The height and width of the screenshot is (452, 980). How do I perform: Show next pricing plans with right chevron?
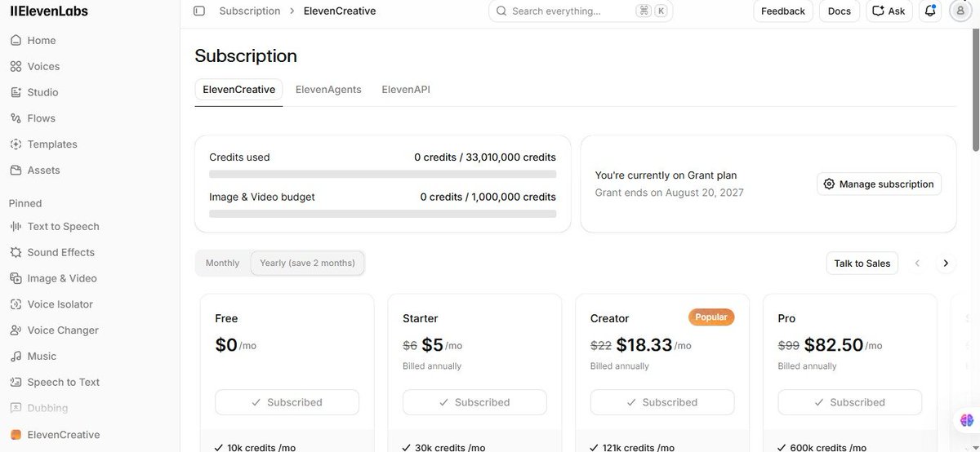[x=946, y=264]
